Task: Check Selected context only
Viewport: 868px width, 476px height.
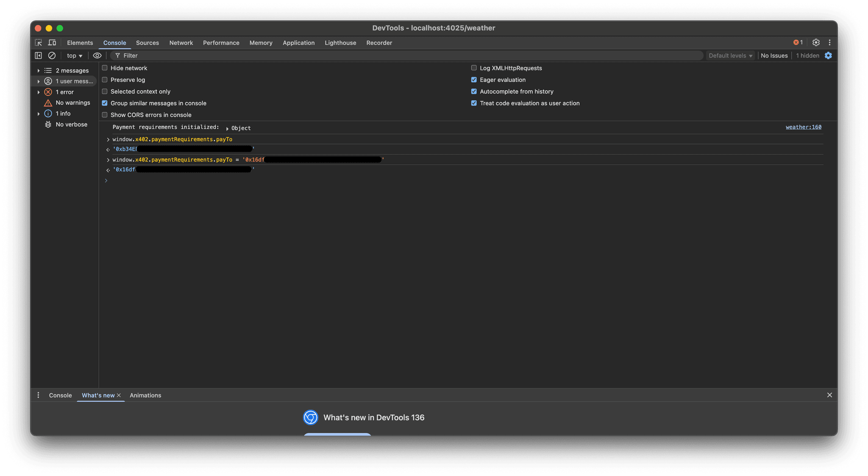Action: (x=105, y=91)
